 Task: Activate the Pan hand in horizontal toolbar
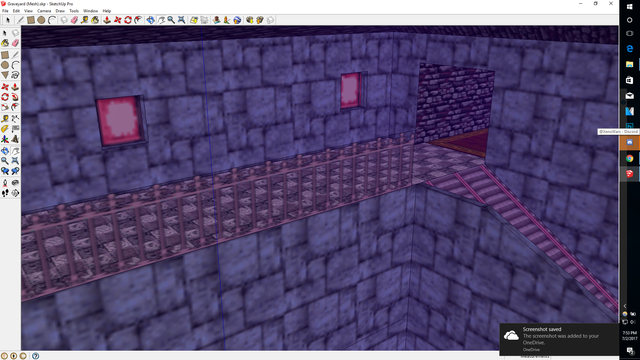[x=161, y=20]
